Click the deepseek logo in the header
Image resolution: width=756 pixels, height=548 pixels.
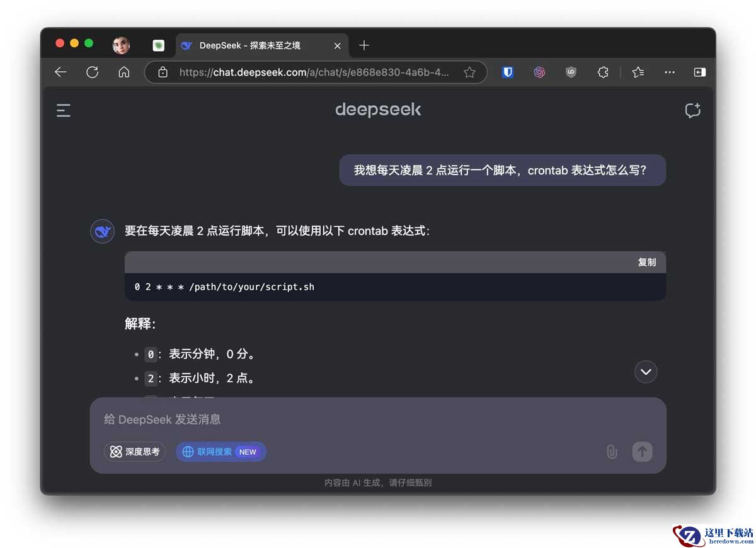click(378, 110)
